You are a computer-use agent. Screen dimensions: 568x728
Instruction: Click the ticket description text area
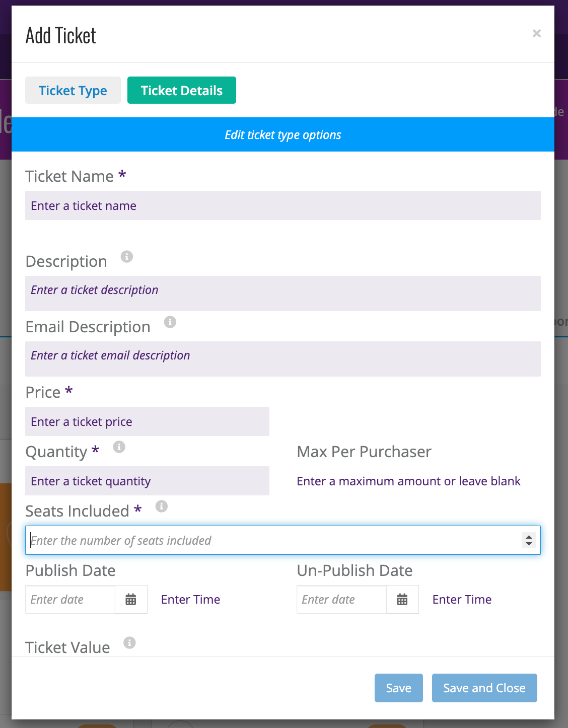[283, 294]
